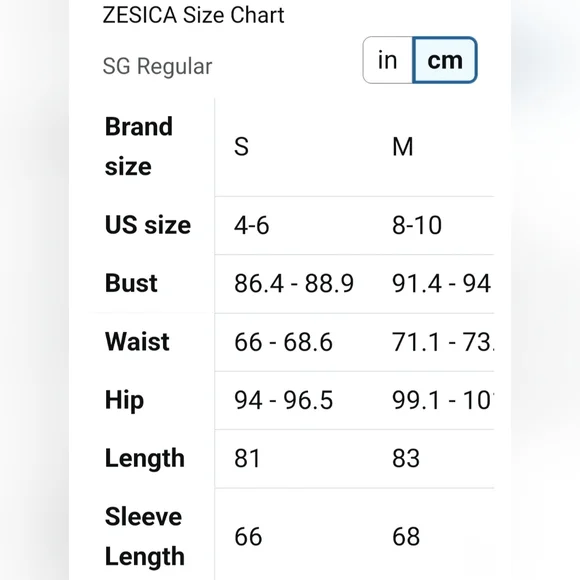Image resolution: width=580 pixels, height=580 pixels.
Task: Click the Length row header
Action: (145, 459)
